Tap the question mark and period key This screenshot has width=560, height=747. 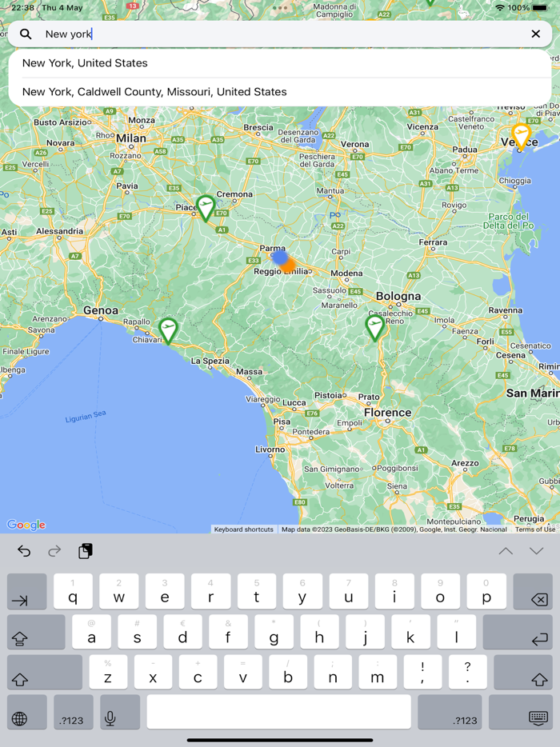click(x=467, y=672)
